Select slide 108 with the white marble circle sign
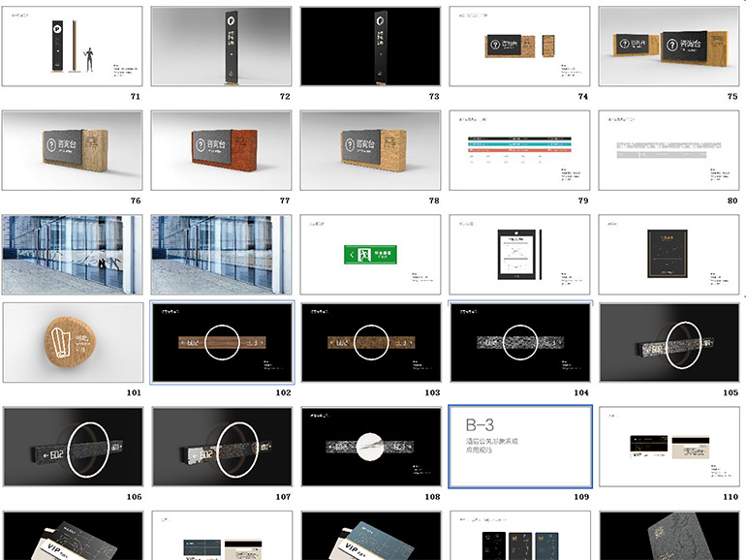Viewport: 746px width, 560px height. (x=371, y=447)
